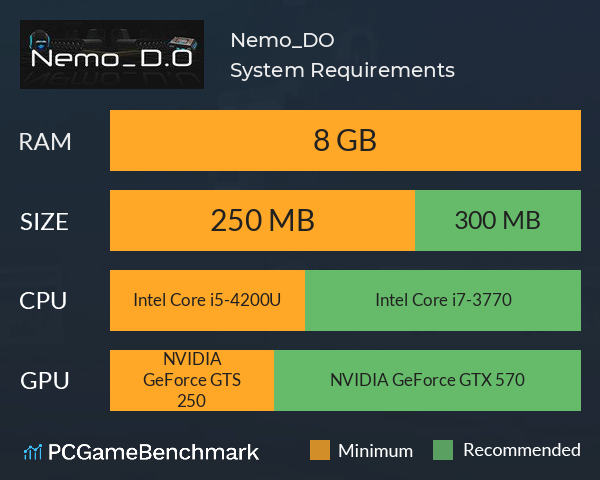Click the Minimum legend label
Viewport: 600px width, 480px height.
[375, 451]
